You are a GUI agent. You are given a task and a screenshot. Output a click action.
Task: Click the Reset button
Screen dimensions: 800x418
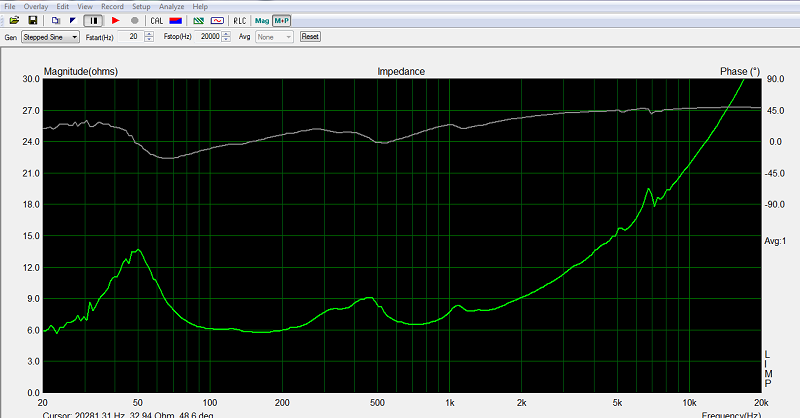(x=310, y=37)
